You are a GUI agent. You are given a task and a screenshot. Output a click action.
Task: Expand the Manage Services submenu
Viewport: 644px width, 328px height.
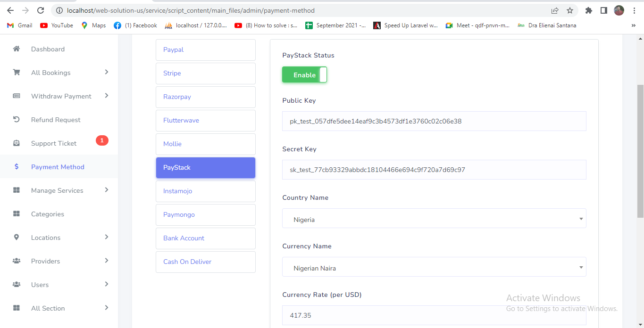pyautogui.click(x=107, y=190)
